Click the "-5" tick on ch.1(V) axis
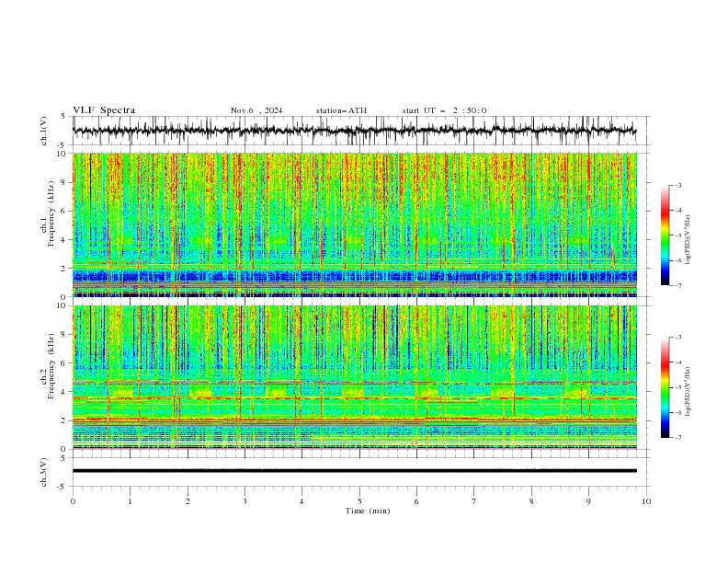The width and height of the screenshot is (728, 563). pos(62,145)
